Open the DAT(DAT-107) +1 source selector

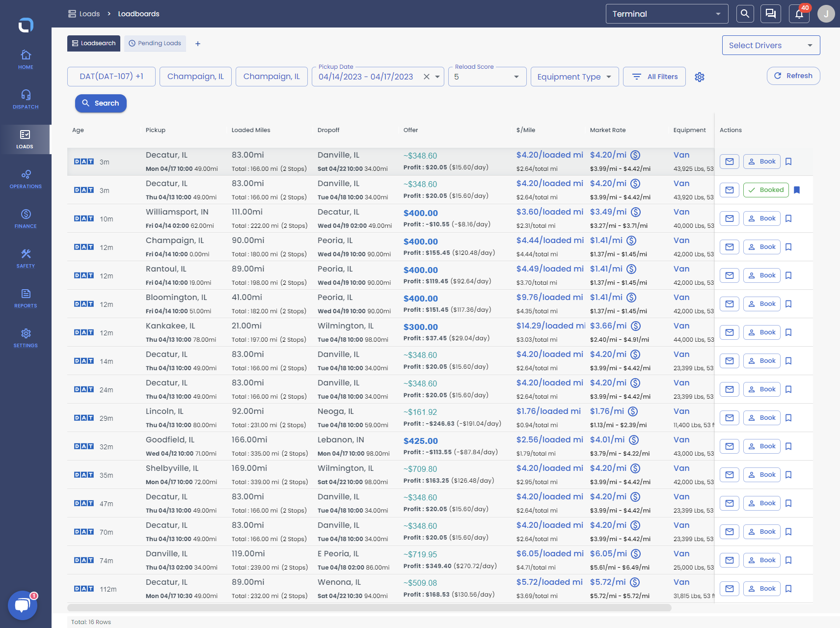(x=111, y=77)
